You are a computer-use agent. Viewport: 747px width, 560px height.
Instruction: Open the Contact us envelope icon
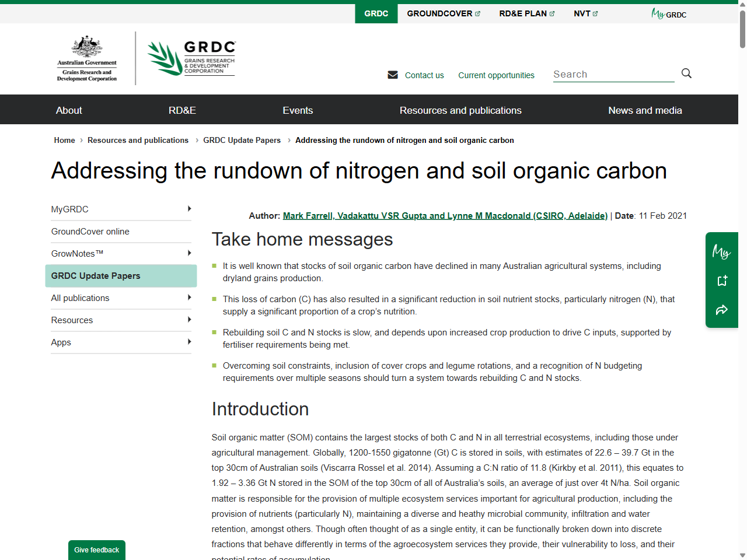tap(392, 75)
